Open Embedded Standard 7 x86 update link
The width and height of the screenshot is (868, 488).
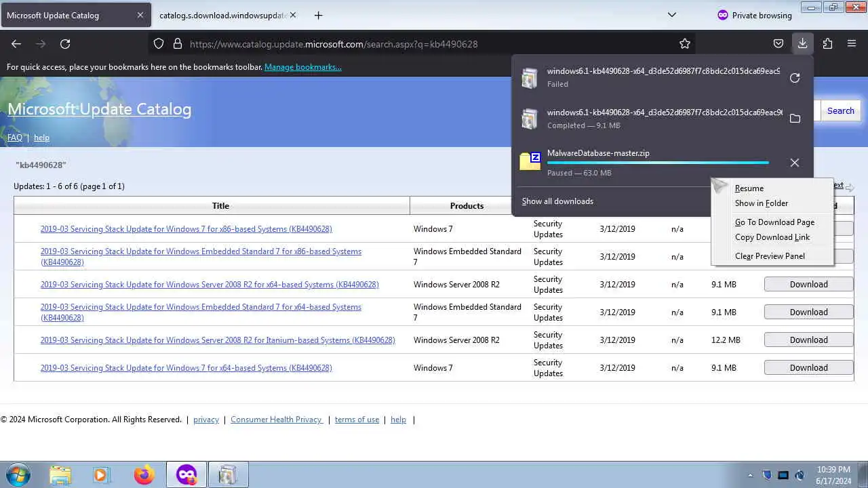(x=201, y=257)
